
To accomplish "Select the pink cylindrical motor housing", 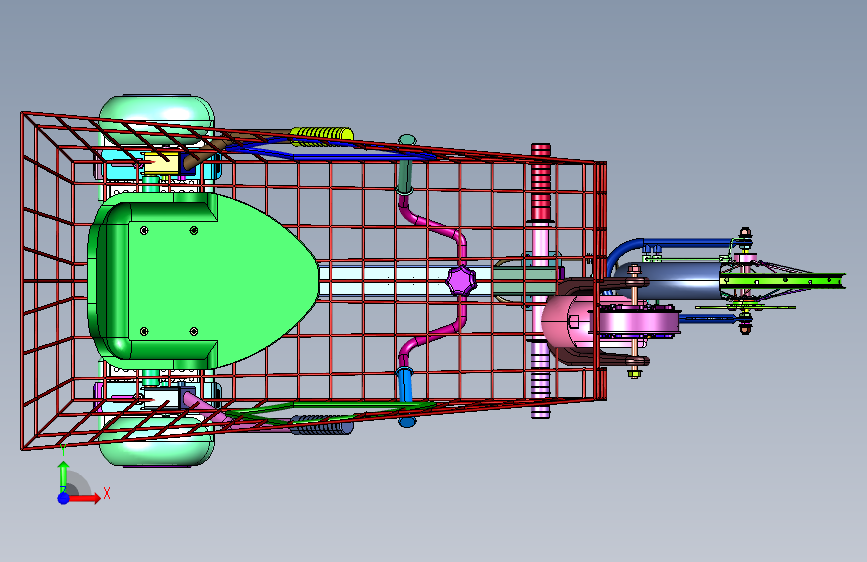I will pos(564,322).
